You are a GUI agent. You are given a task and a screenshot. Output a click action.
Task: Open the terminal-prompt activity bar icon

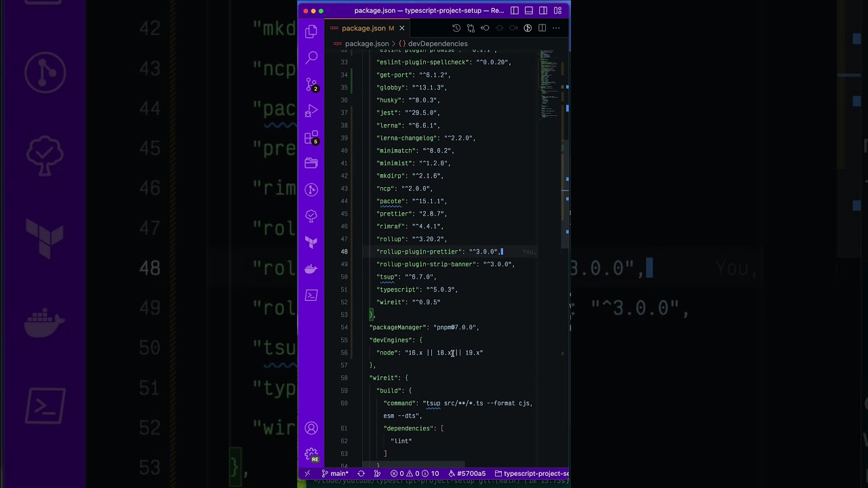click(x=311, y=295)
